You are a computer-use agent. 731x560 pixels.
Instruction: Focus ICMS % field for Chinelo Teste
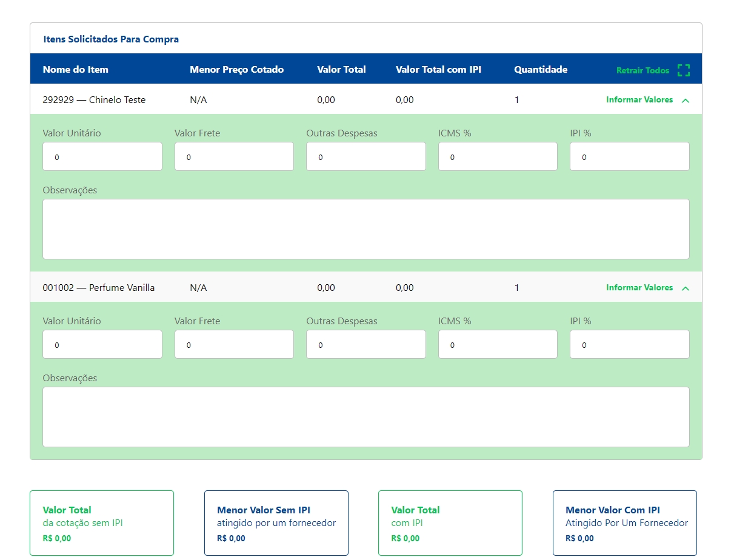(x=498, y=157)
